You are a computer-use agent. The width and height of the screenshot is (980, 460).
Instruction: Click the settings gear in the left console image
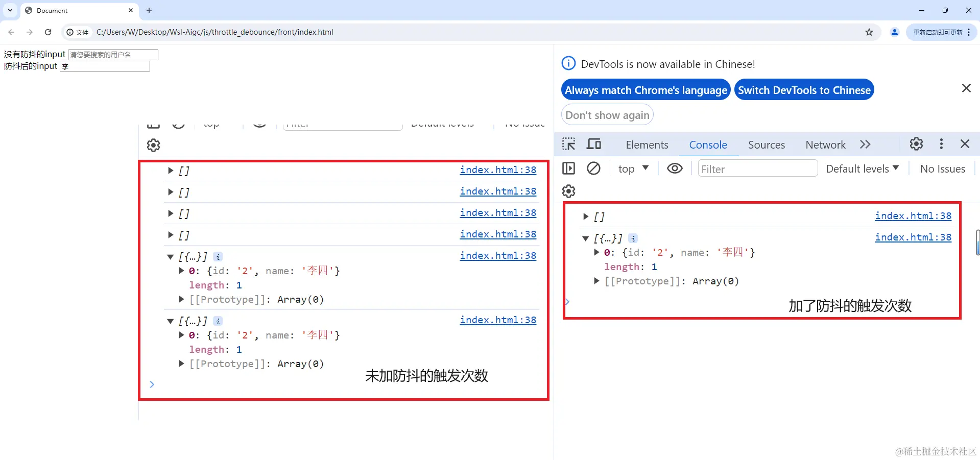coord(154,146)
